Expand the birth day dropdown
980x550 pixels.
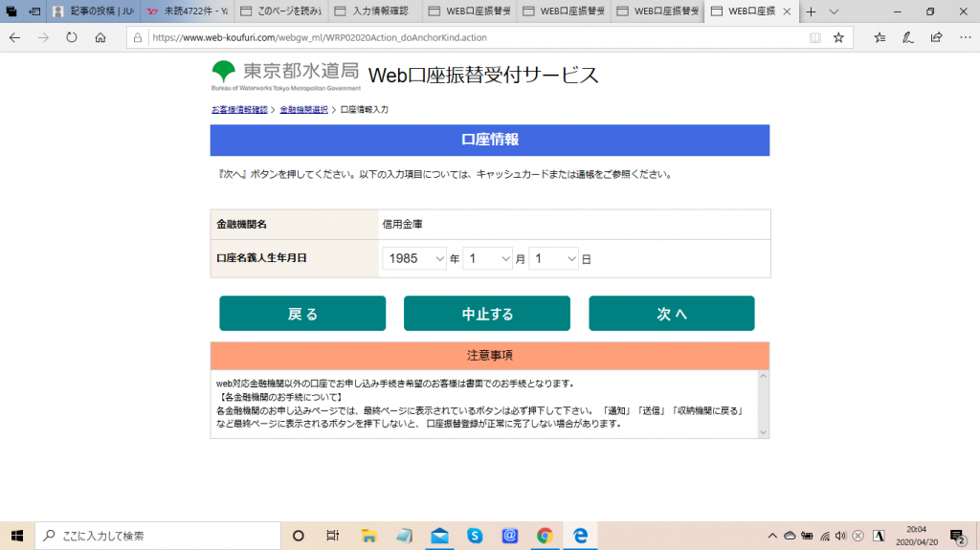coord(554,258)
